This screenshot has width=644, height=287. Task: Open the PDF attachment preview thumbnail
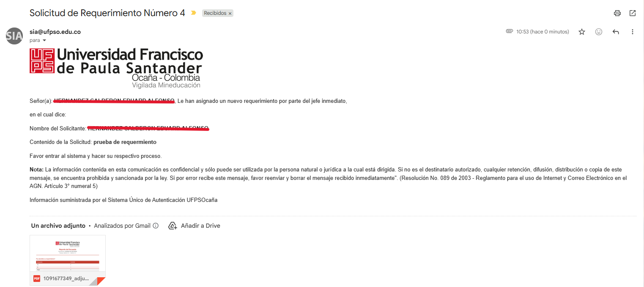coord(68,253)
